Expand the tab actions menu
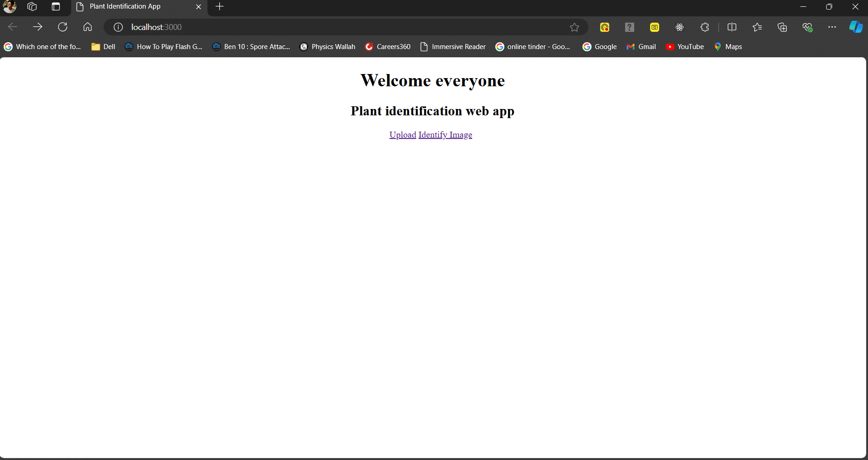The image size is (868, 460). [55, 7]
